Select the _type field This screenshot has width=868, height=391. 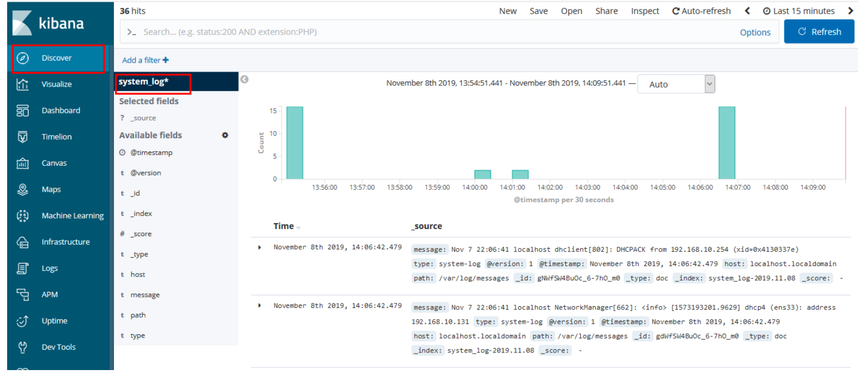(x=139, y=254)
